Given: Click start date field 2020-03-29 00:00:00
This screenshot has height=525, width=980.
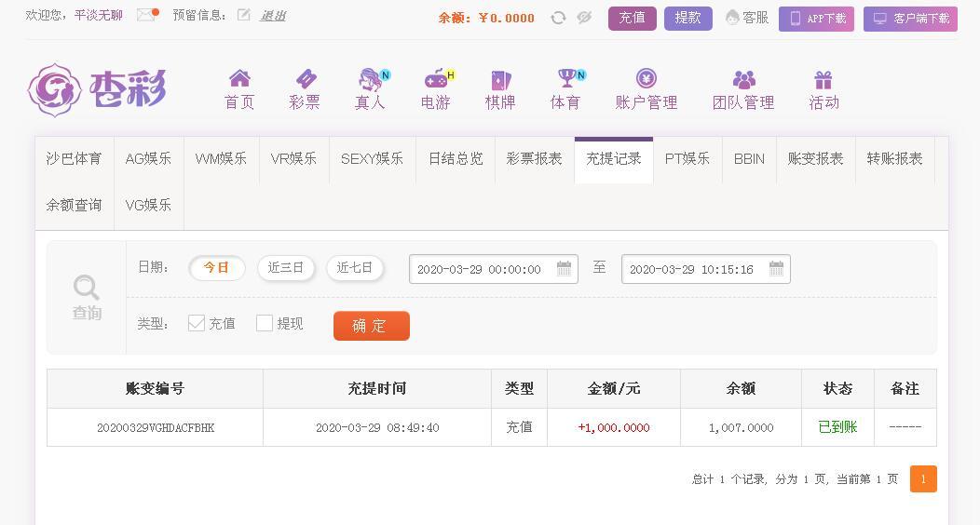Looking at the screenshot, I should [493, 269].
